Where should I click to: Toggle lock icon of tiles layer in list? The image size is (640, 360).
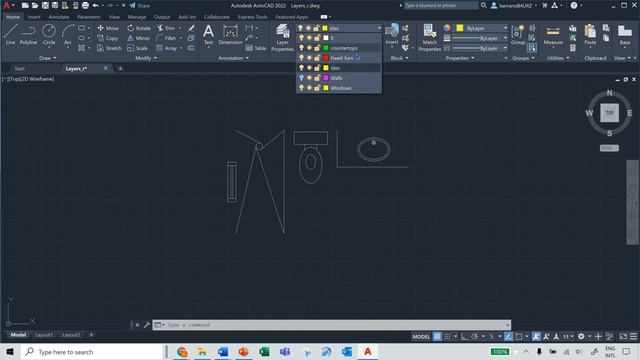317,68
